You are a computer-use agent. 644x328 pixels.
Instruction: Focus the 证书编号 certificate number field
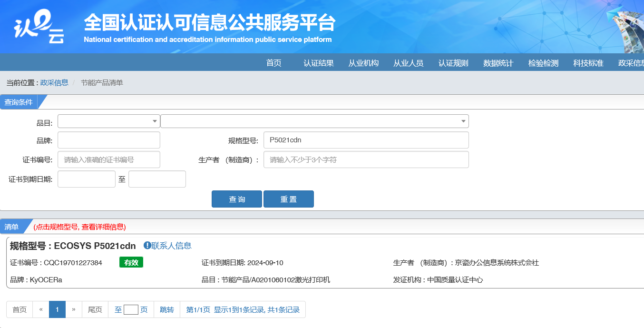point(109,159)
